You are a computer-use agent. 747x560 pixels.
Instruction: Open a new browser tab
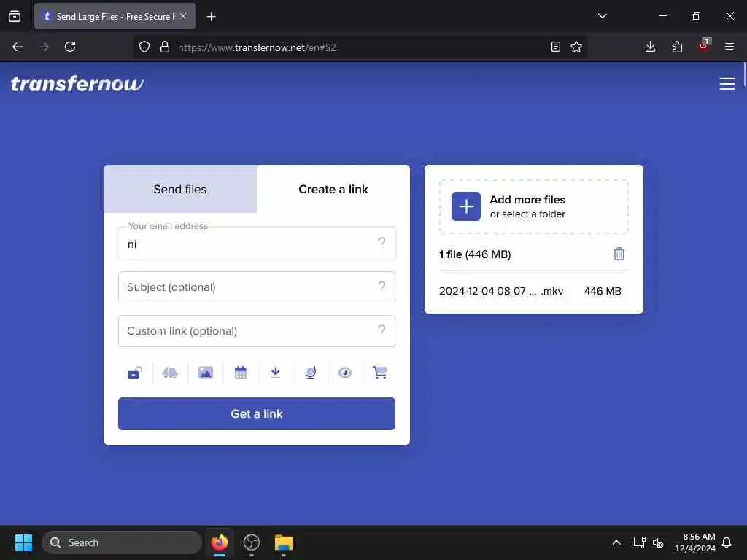coord(211,17)
